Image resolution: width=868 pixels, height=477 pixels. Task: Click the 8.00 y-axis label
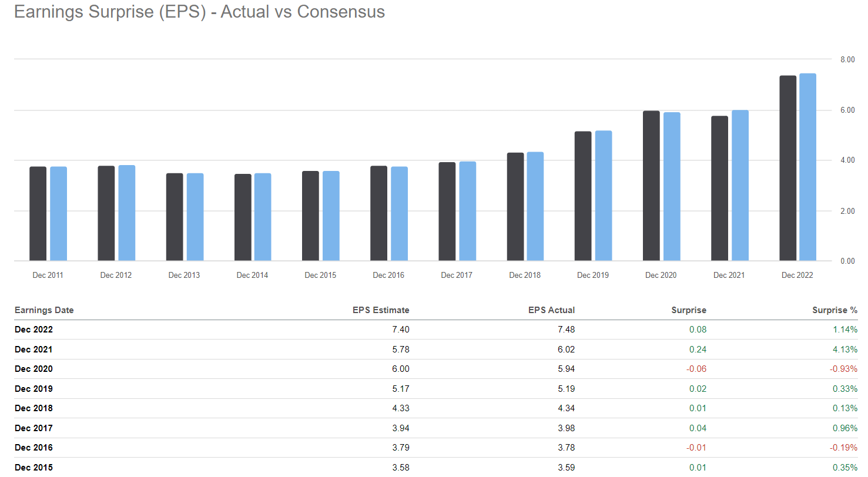point(847,60)
